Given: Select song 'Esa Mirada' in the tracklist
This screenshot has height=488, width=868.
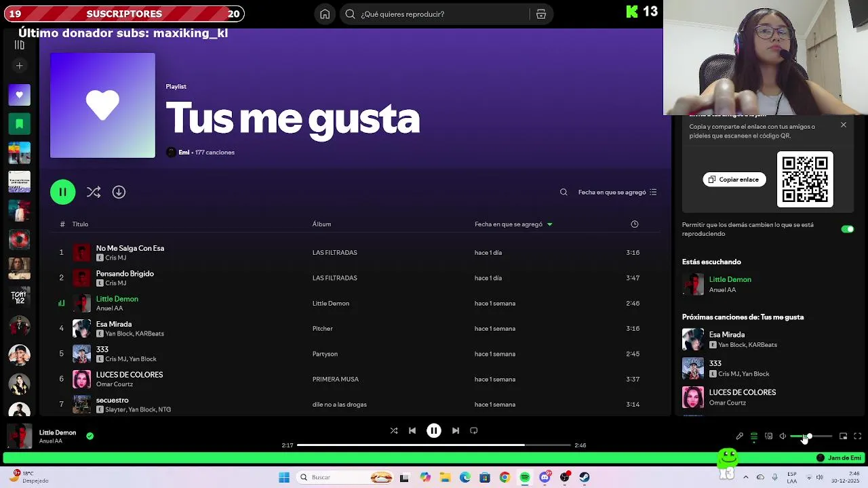Looking at the screenshot, I should tap(114, 324).
